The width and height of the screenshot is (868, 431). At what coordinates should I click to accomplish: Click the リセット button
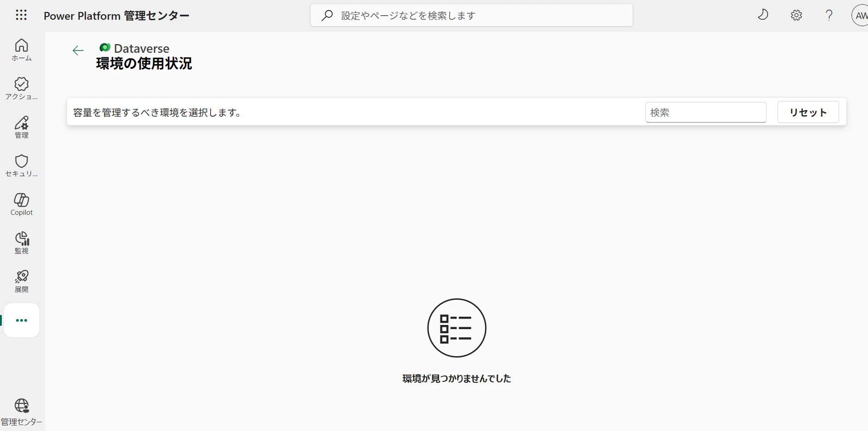[808, 112]
